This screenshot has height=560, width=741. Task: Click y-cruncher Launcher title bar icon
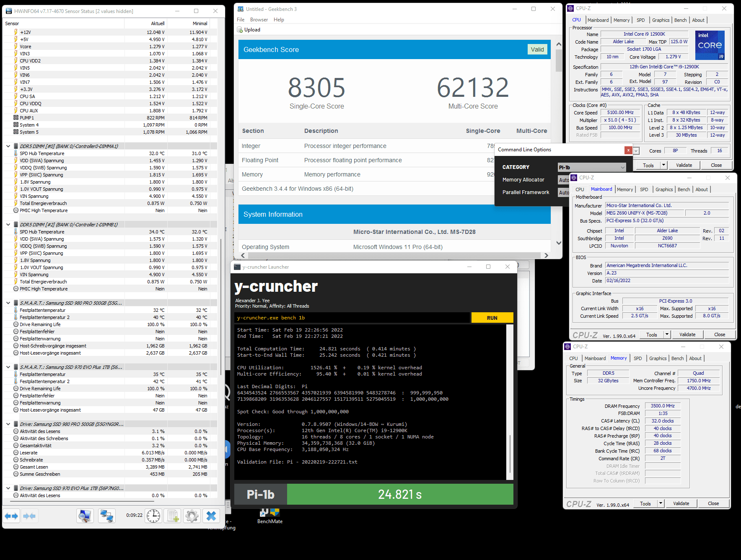click(x=237, y=267)
